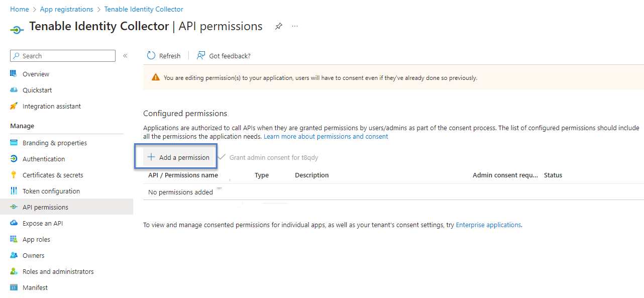This screenshot has width=644, height=298.
Task: Click the Token configuration icon
Action: tap(14, 191)
